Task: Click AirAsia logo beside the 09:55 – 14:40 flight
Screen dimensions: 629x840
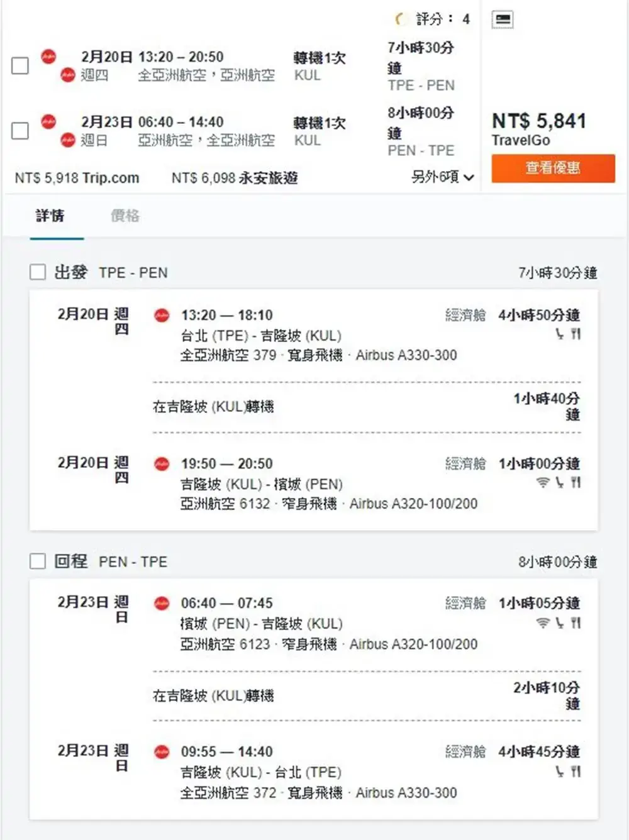Action: pyautogui.click(x=162, y=751)
